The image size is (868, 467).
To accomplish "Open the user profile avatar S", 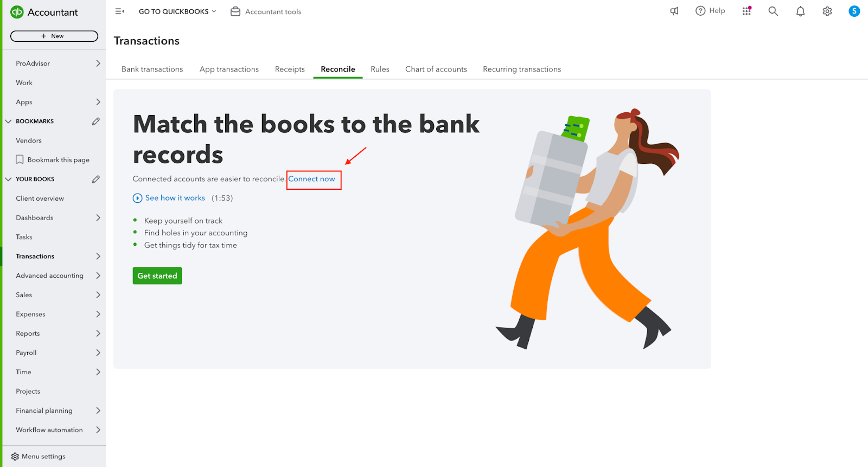I will [854, 11].
